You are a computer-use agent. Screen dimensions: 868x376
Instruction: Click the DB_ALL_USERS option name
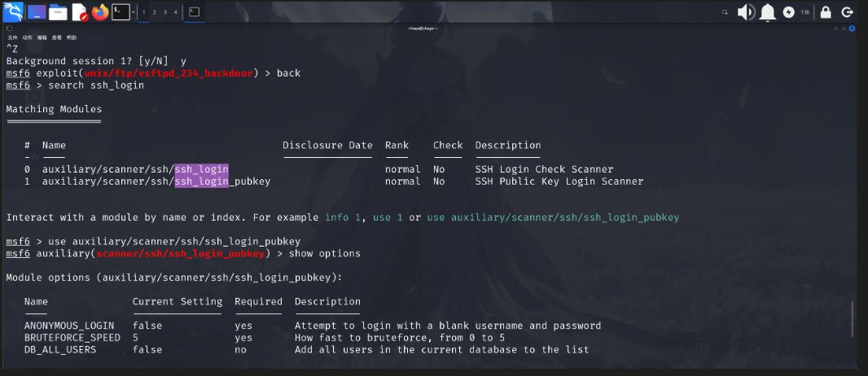point(60,350)
